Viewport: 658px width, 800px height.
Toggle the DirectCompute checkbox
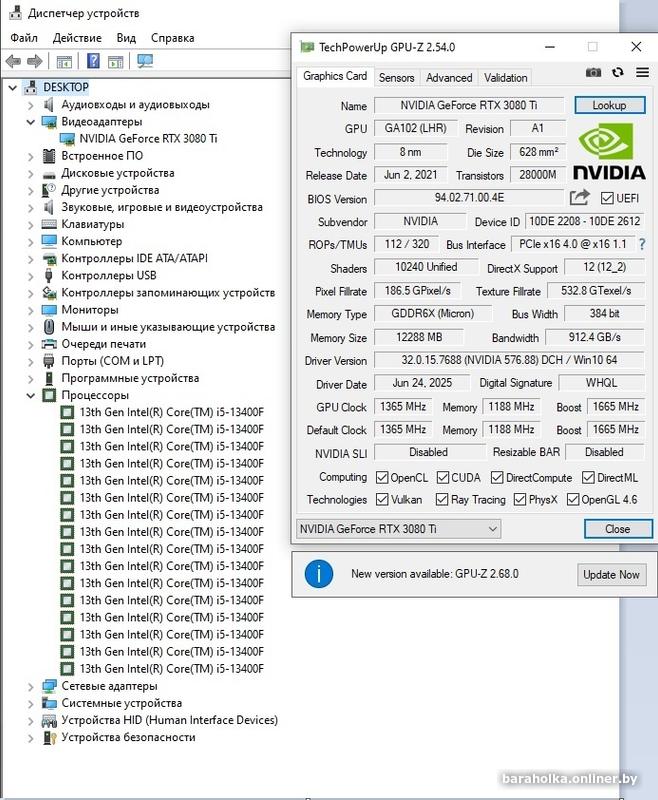(497, 478)
